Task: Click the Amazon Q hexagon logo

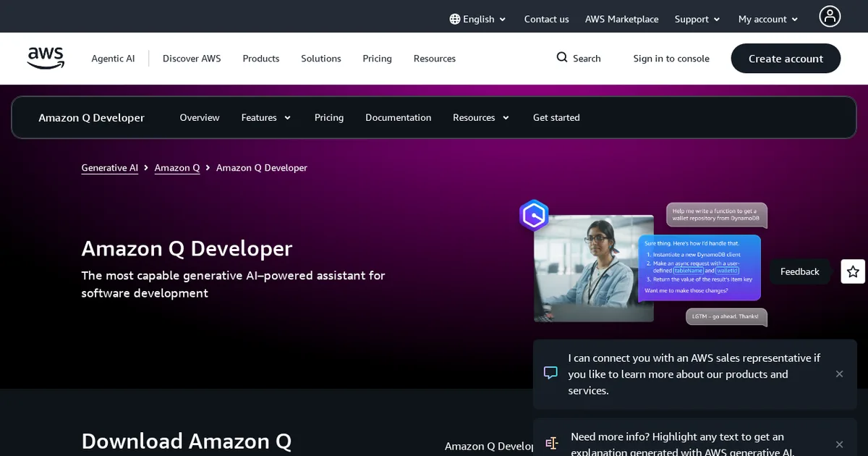Action: (534, 216)
